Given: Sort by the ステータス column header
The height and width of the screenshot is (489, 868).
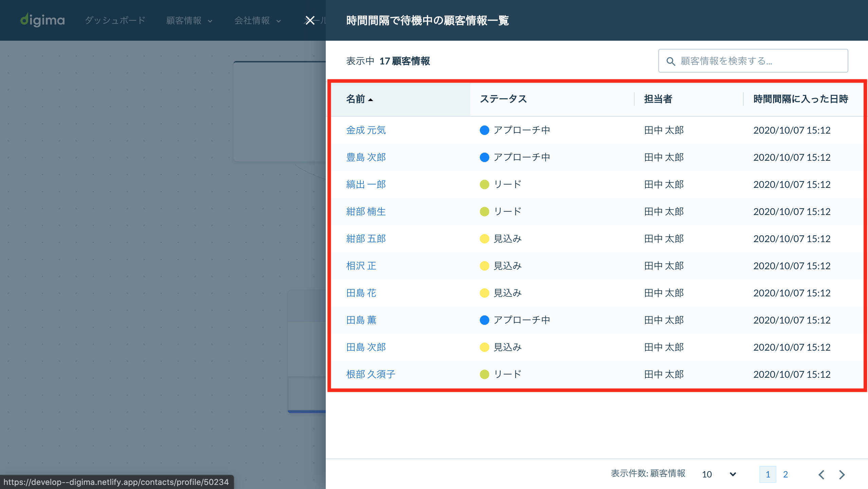Looking at the screenshot, I should [503, 99].
